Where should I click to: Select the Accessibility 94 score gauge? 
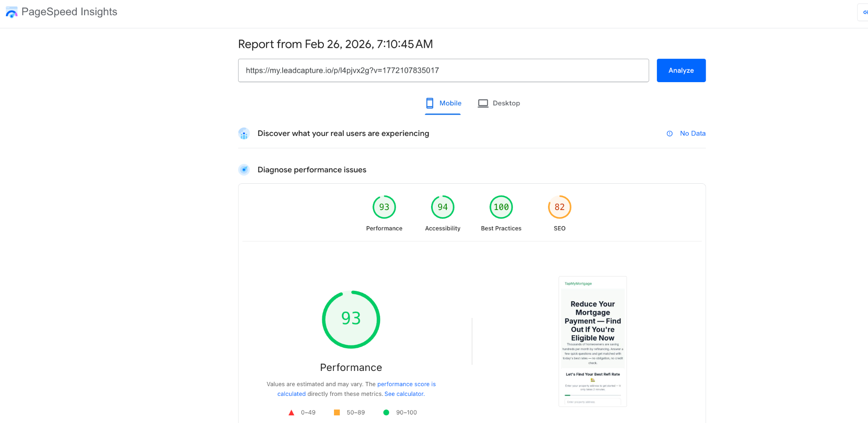click(442, 207)
